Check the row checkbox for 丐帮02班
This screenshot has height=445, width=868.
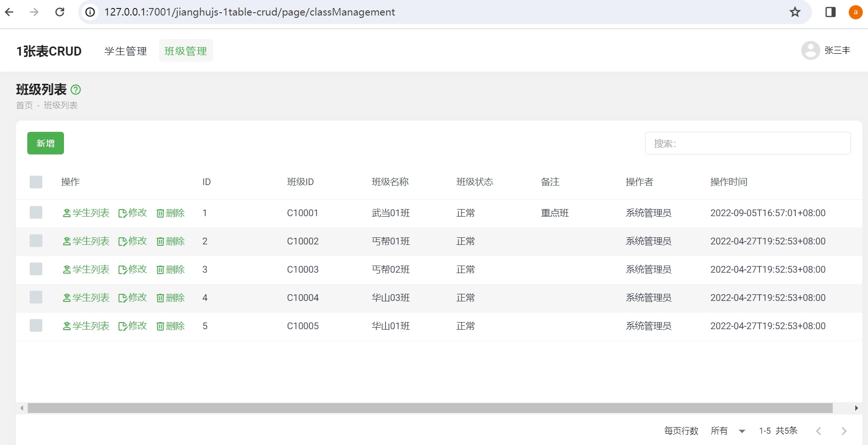click(x=36, y=269)
